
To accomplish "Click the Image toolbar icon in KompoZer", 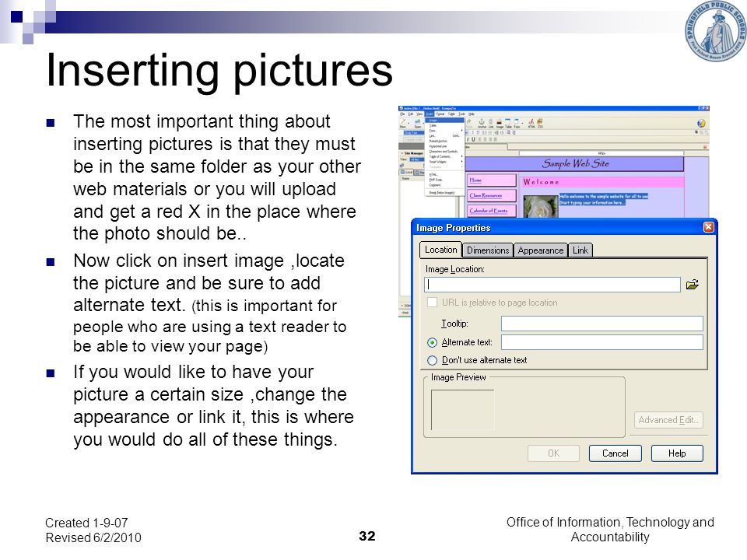I will click(500, 124).
